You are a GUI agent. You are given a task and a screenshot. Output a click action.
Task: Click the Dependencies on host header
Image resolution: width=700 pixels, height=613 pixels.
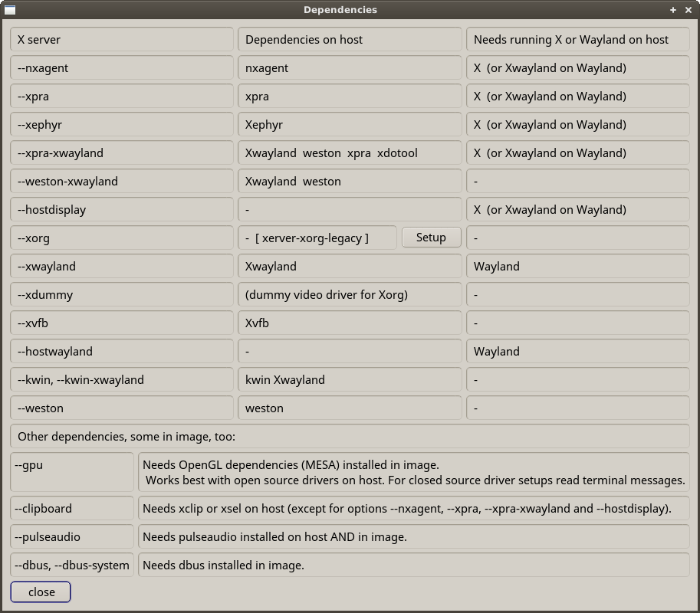[350, 39]
